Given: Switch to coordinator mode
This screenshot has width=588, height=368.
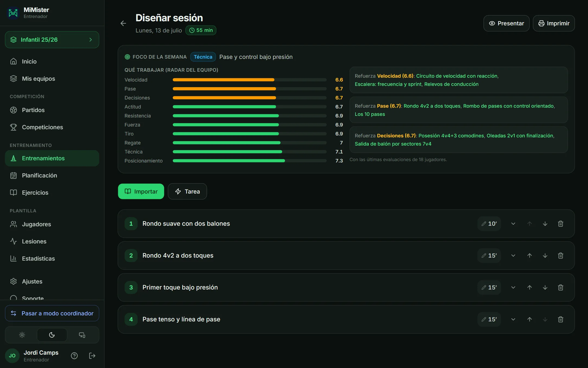Looking at the screenshot, I should pyautogui.click(x=52, y=313).
